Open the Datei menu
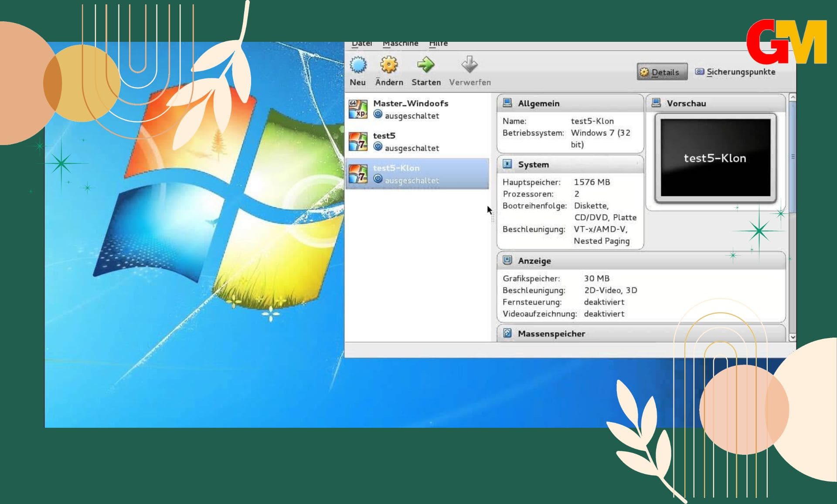This screenshot has width=837, height=504. point(362,44)
